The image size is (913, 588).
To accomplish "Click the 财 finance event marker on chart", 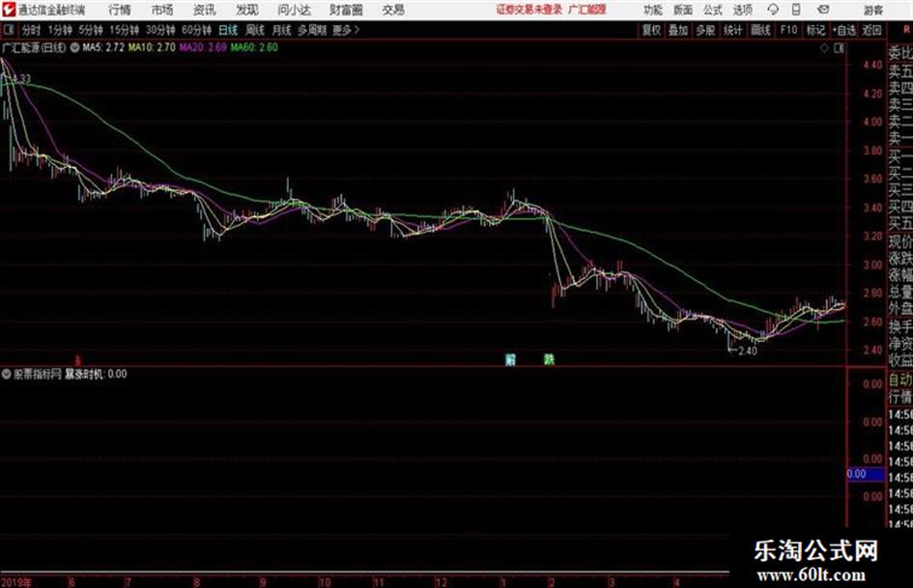I will pos(511,359).
